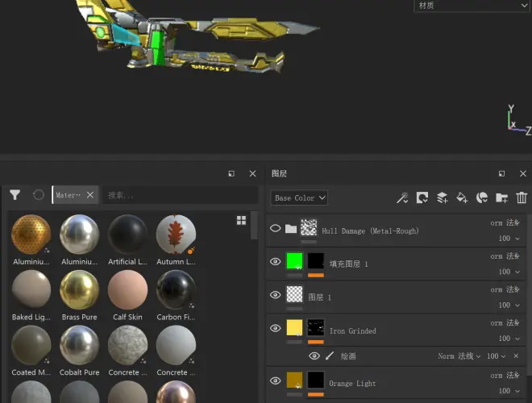
Task: Select the Carbon Fiber material
Action: [176, 296]
